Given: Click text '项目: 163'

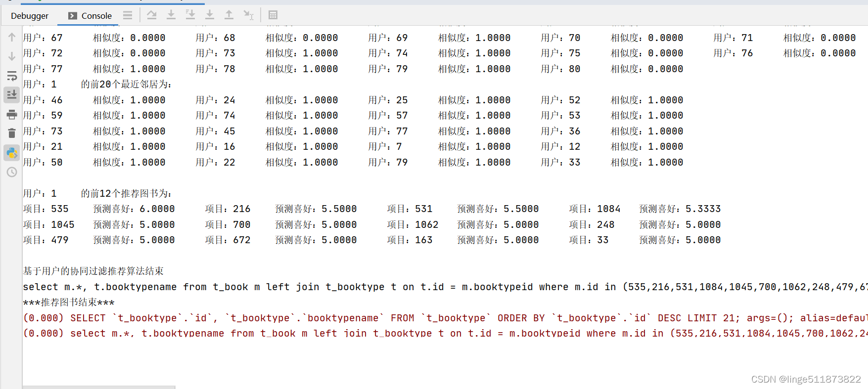Looking at the screenshot, I should [410, 240].
